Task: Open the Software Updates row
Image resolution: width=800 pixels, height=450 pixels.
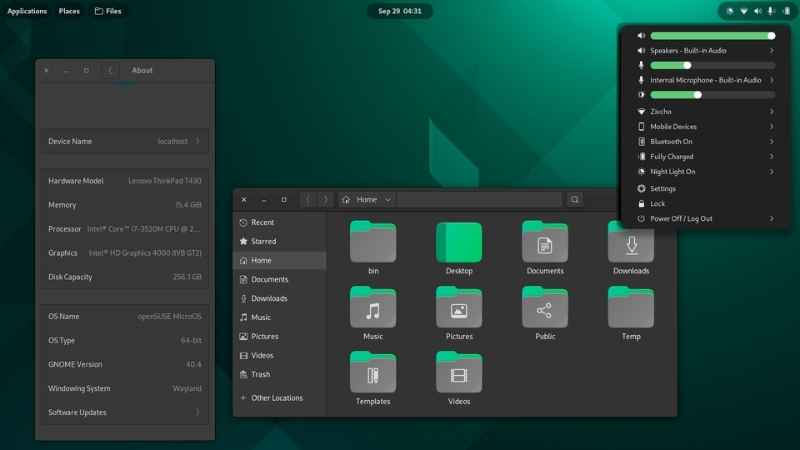Action: (124, 412)
